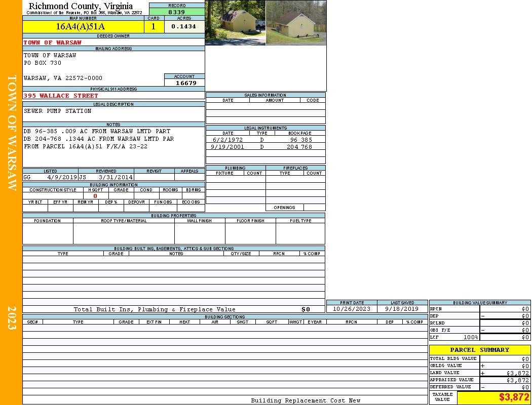
Task: Select the red 395 WALLACE STREET address
Action: pos(61,96)
